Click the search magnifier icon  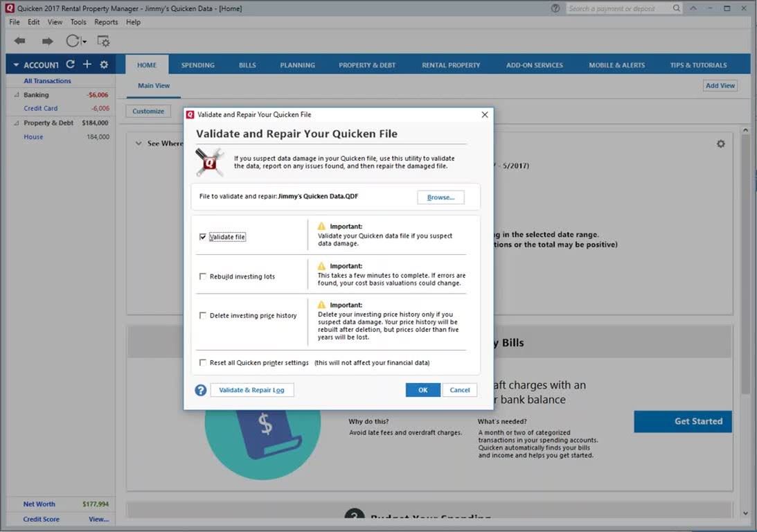(x=677, y=8)
